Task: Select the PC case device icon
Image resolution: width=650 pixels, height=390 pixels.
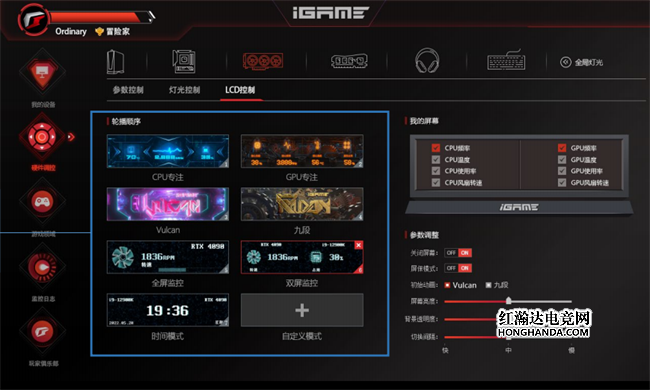Action: pyautogui.click(x=116, y=62)
